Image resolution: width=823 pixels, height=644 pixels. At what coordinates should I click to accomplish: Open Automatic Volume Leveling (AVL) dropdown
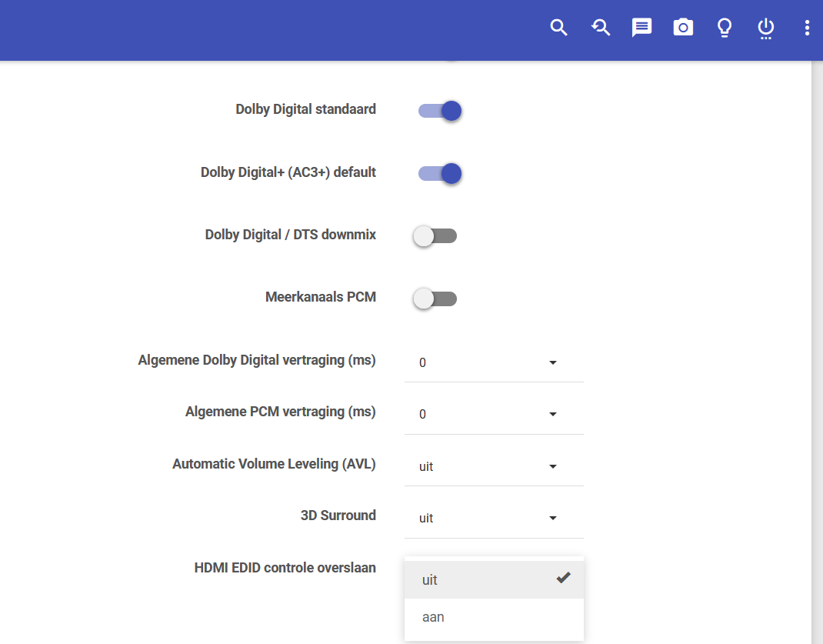click(x=494, y=466)
